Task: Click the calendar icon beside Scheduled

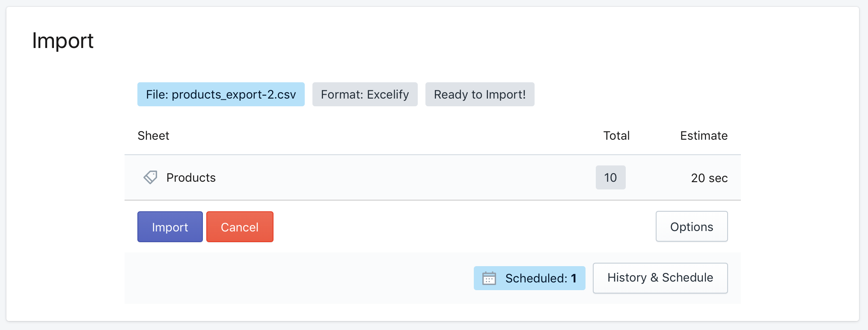Action: 489,278
